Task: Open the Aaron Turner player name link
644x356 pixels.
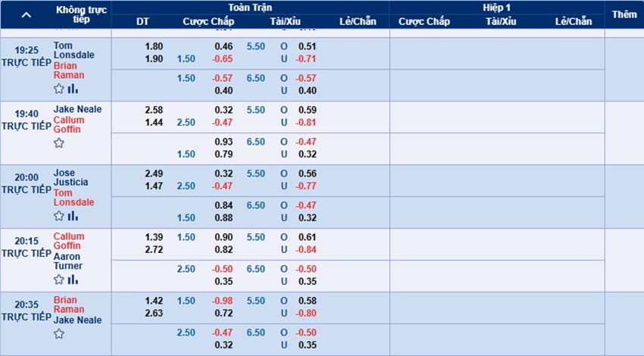Action: coord(67,261)
